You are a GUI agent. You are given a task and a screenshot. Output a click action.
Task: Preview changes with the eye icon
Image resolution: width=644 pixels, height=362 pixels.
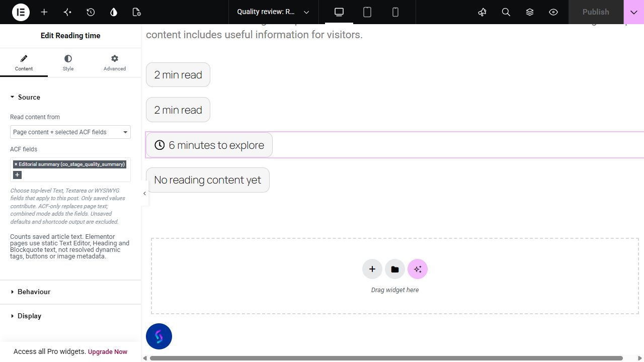click(553, 12)
